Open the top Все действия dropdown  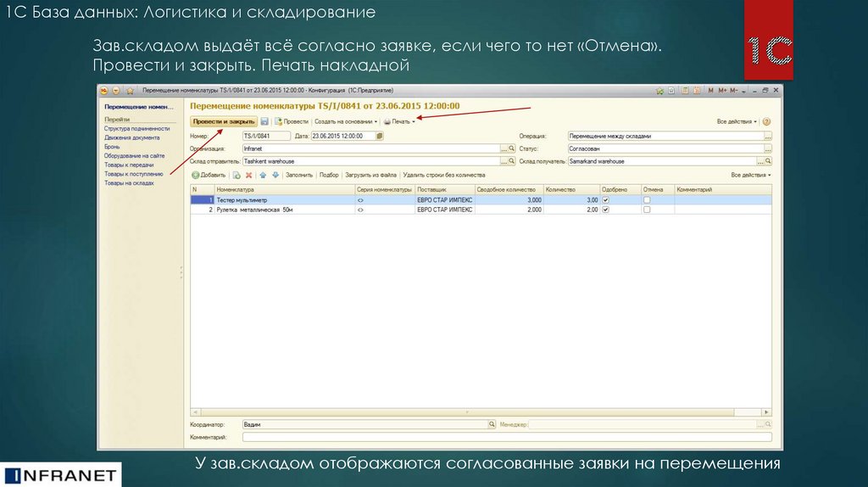737,121
